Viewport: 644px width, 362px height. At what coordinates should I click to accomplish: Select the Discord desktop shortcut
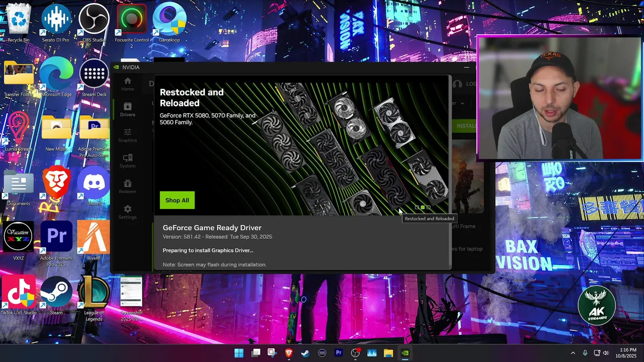[x=94, y=187]
